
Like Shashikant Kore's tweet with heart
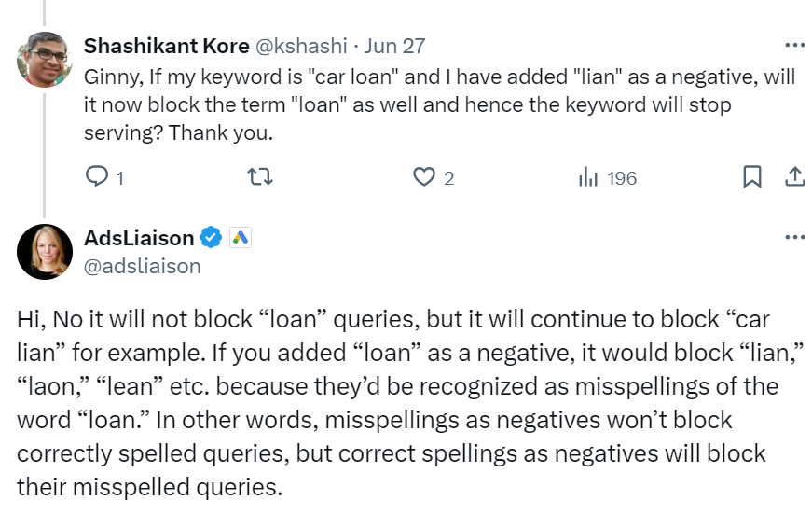(423, 177)
